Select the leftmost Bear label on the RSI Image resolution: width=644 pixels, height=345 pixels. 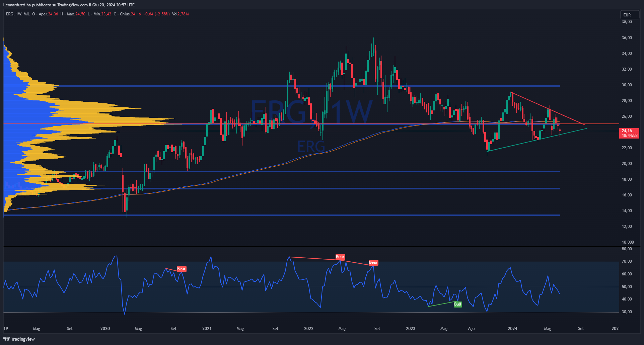pyautogui.click(x=181, y=269)
